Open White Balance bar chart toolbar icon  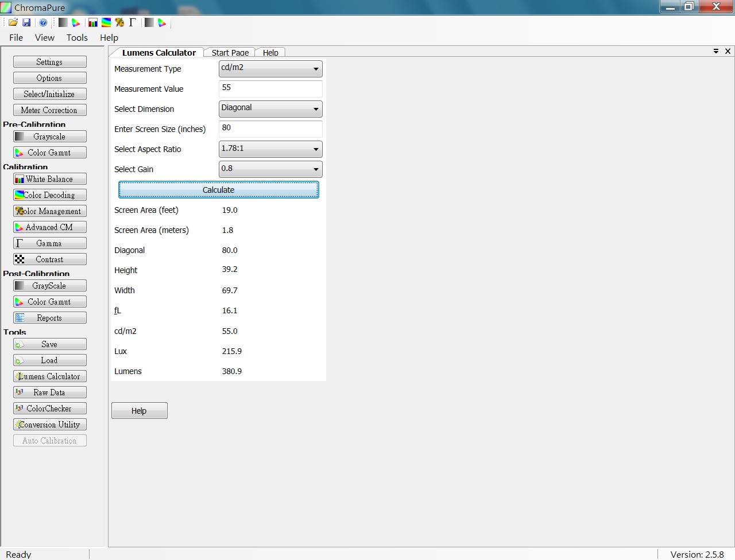coord(92,22)
